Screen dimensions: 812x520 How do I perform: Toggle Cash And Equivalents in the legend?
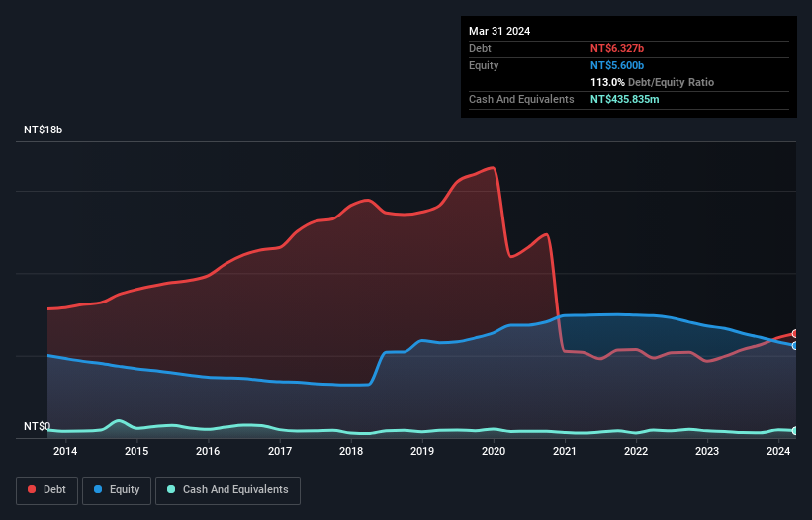point(227,490)
